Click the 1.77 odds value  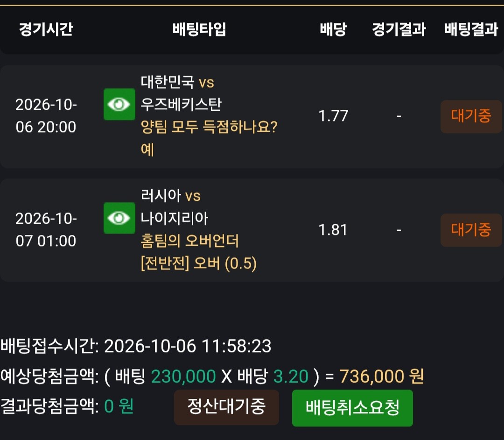tap(333, 116)
